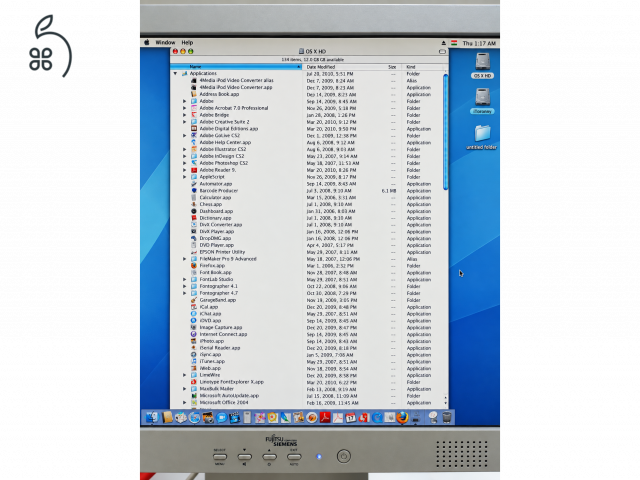The image size is (640, 480).
Task: Click Dashboard.app file icon in list
Action: click(x=194, y=211)
